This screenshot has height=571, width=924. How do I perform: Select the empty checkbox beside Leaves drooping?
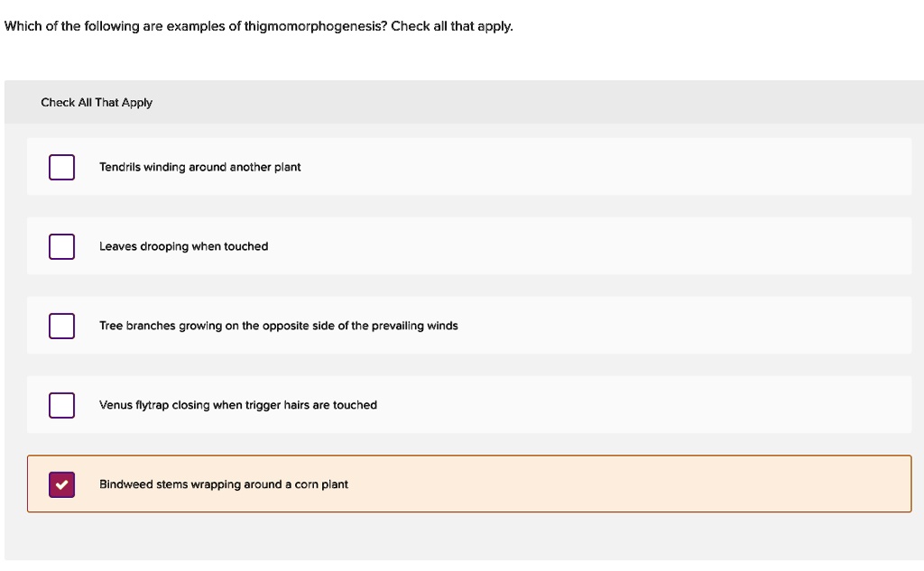coord(61,246)
